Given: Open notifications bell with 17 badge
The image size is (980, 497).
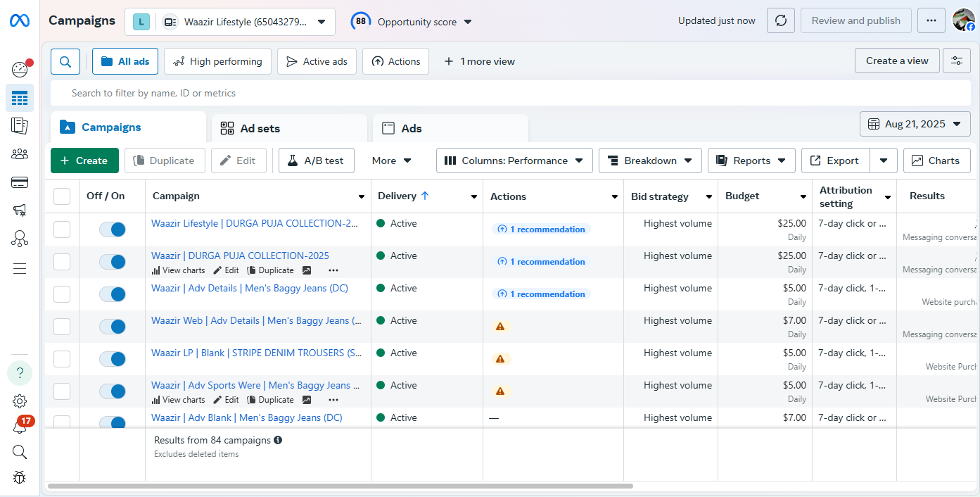Looking at the screenshot, I should tap(20, 427).
